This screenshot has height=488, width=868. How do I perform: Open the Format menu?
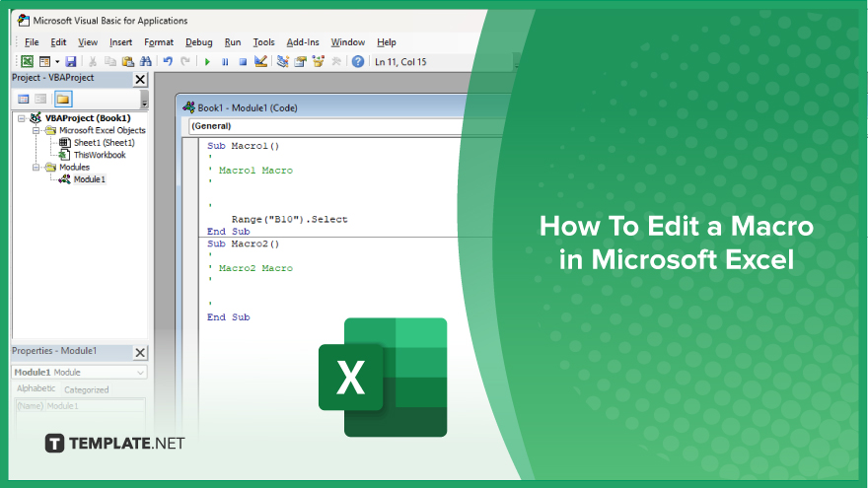tap(159, 42)
